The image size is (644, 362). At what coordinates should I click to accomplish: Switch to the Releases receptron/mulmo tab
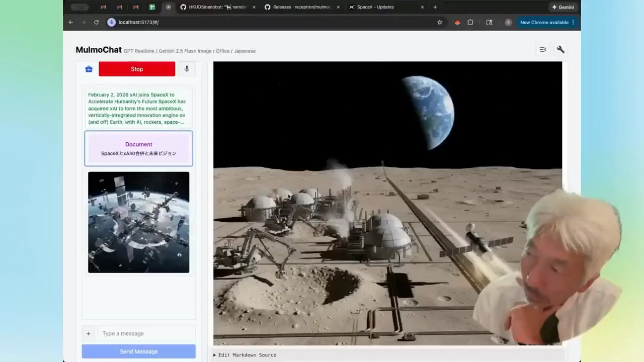tap(302, 7)
